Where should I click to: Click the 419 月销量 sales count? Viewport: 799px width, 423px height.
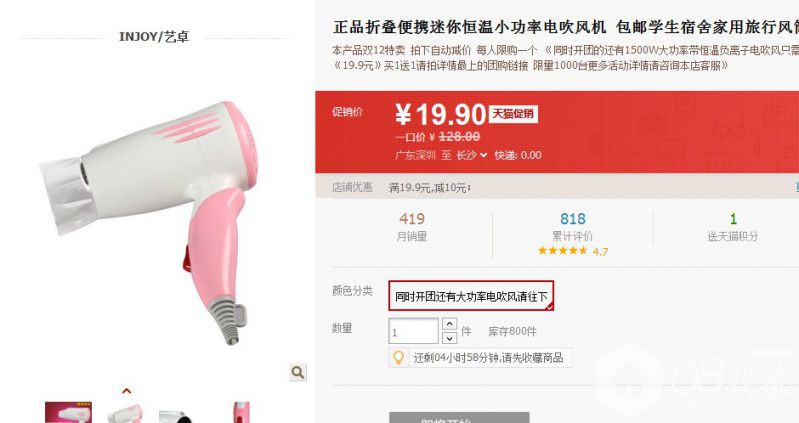[x=412, y=226]
